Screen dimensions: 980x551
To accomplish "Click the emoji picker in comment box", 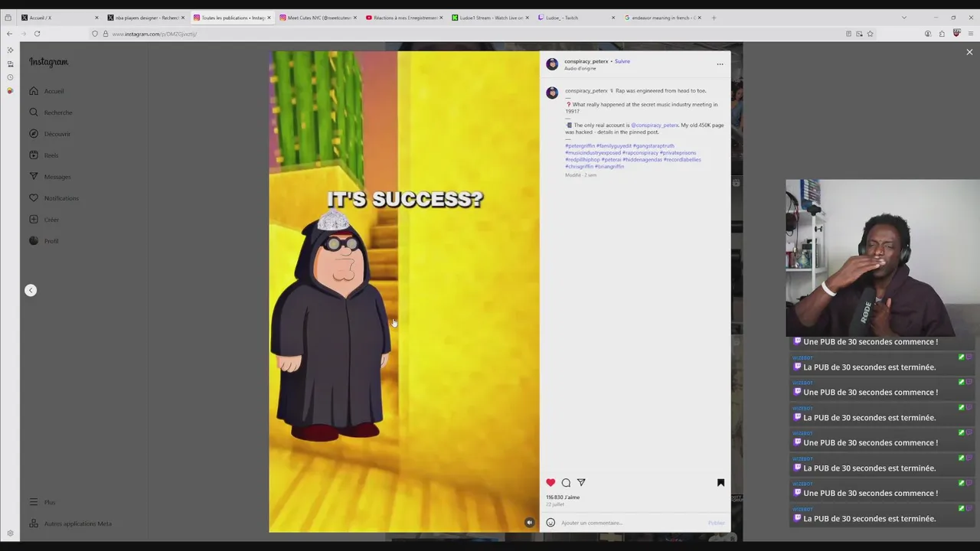I will 550,523.
